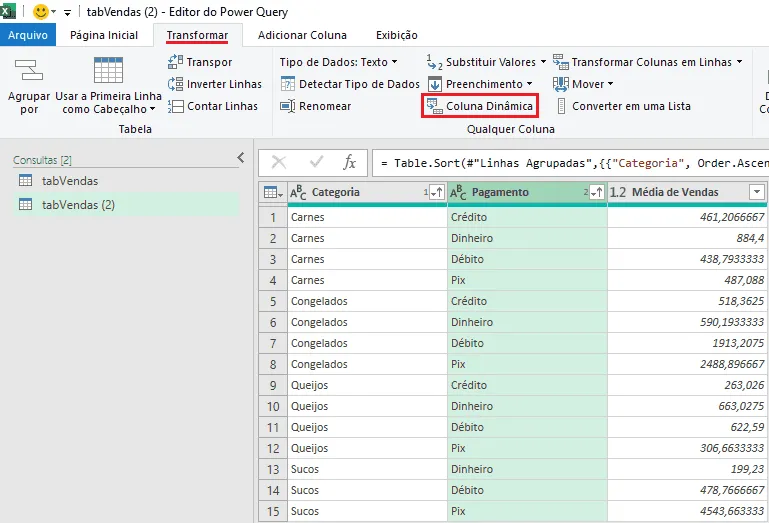Open the Arquivo tab

tap(28, 35)
